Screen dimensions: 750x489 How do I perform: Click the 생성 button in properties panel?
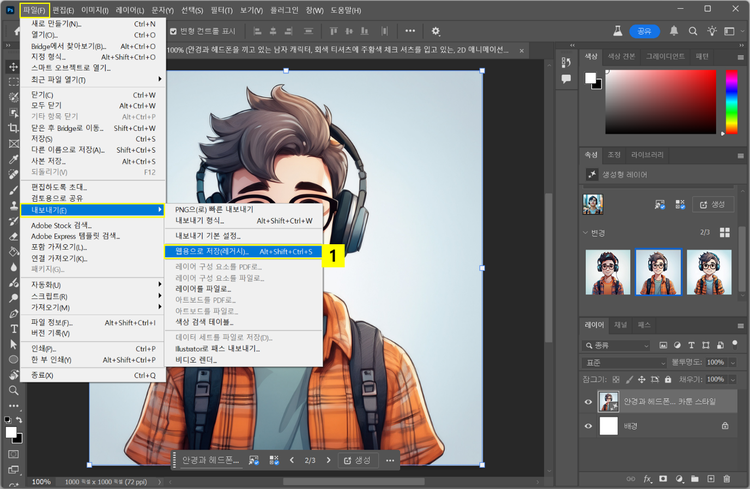(x=713, y=204)
